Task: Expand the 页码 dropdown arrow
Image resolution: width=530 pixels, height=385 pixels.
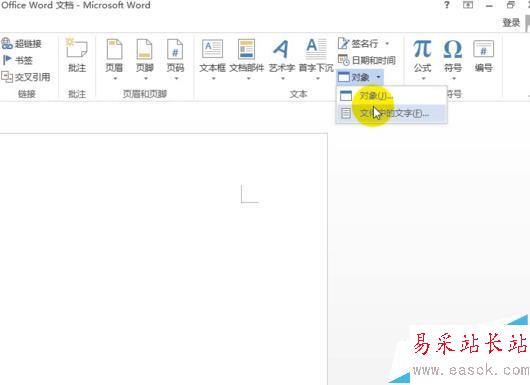Action: click(x=176, y=78)
